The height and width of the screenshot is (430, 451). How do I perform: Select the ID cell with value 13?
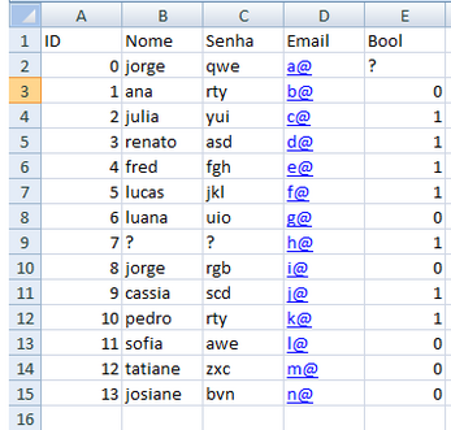coord(81,394)
